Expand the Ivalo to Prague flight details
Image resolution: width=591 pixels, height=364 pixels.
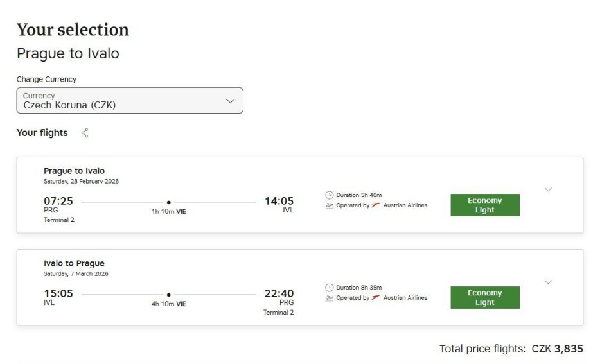coord(548,282)
